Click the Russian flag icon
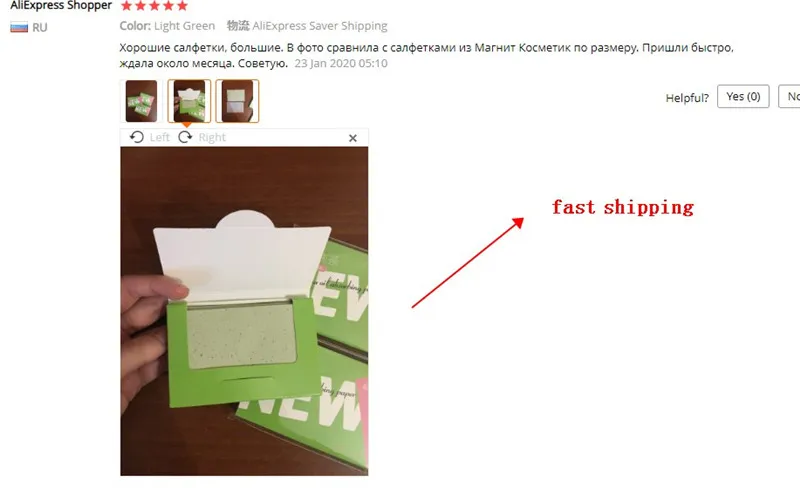Screen dimensions: 800x488 pyautogui.click(x=19, y=28)
